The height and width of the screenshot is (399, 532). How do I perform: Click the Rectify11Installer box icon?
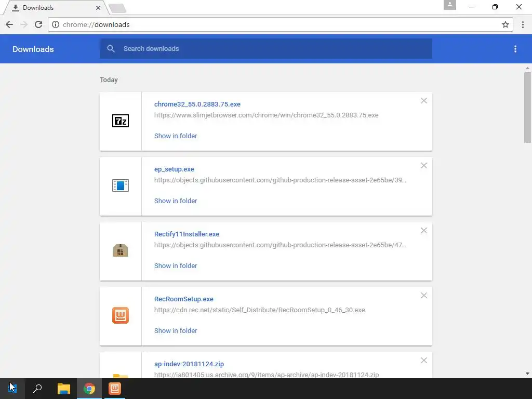121,250
